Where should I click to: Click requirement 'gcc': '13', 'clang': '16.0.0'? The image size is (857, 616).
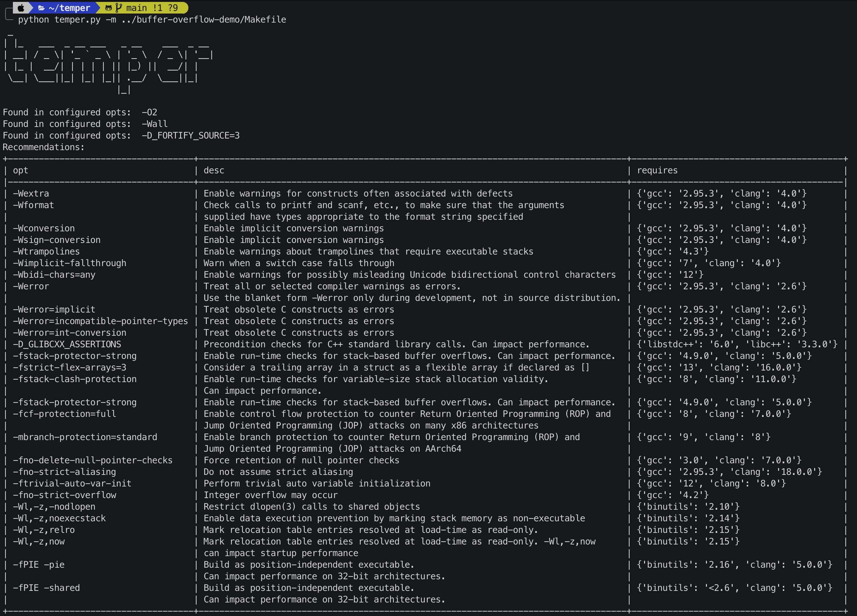pyautogui.click(x=719, y=368)
